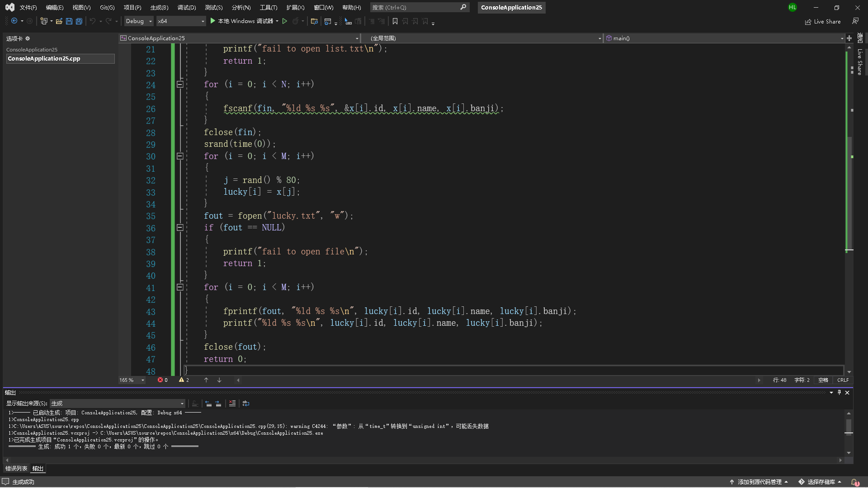Click 添加到源代码管理 in status bar
The height and width of the screenshot is (488, 868).
tap(759, 482)
